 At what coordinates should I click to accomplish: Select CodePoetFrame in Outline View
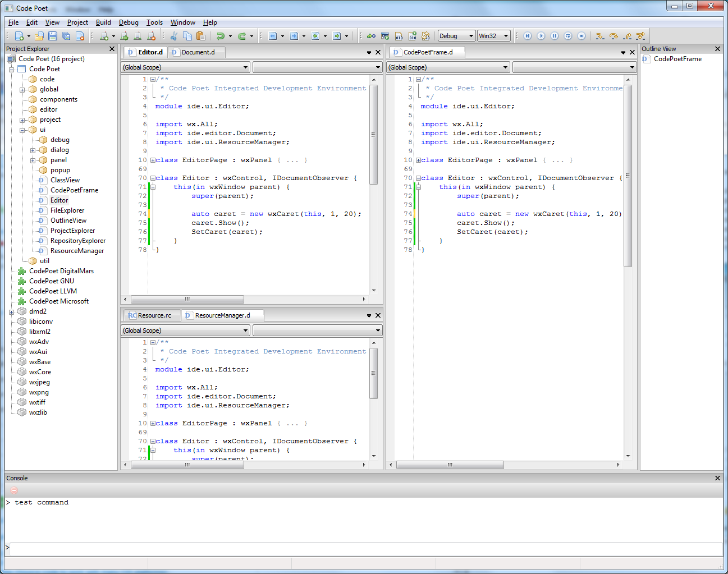[x=677, y=59]
